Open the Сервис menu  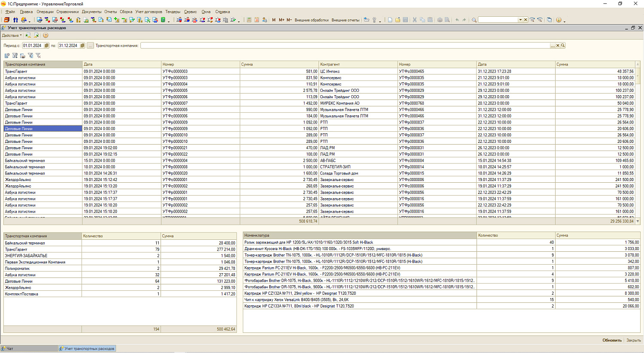(x=190, y=12)
